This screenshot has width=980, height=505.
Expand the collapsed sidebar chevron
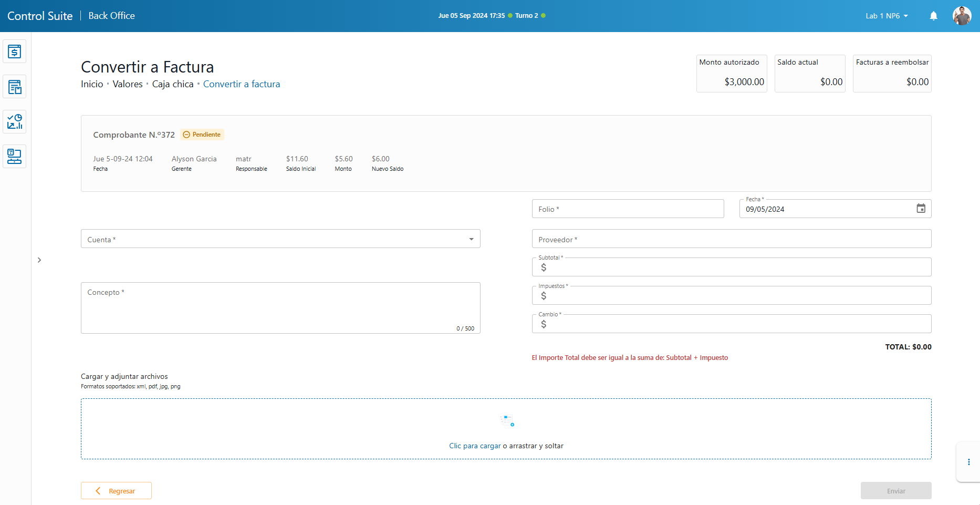click(x=39, y=260)
